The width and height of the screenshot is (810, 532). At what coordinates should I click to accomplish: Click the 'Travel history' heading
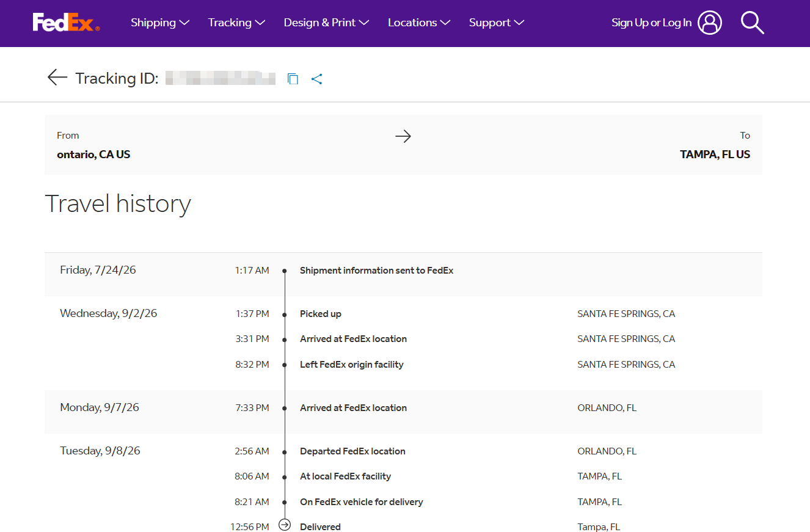tap(118, 203)
